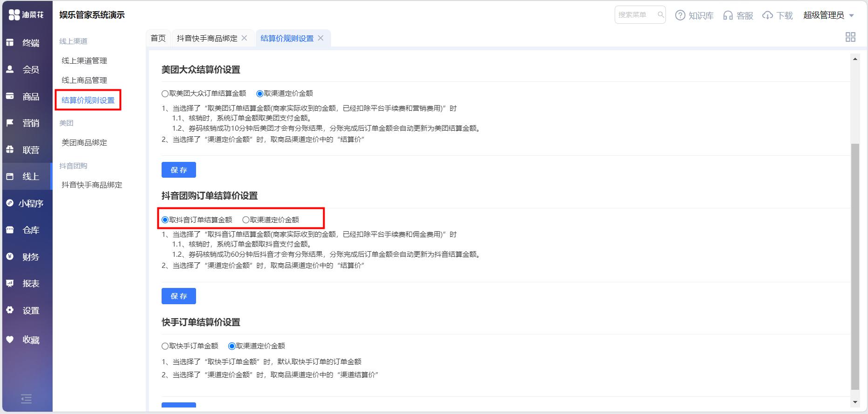
Task: Open 美团商品绑定 in the submenu
Action: 84,142
